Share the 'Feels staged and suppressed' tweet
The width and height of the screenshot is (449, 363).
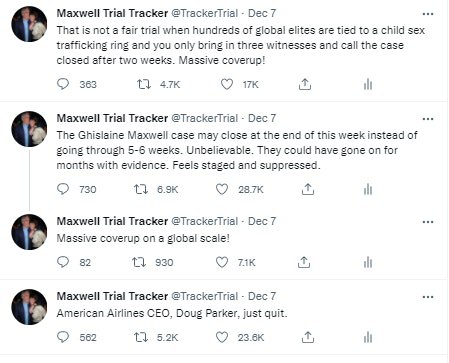point(308,189)
